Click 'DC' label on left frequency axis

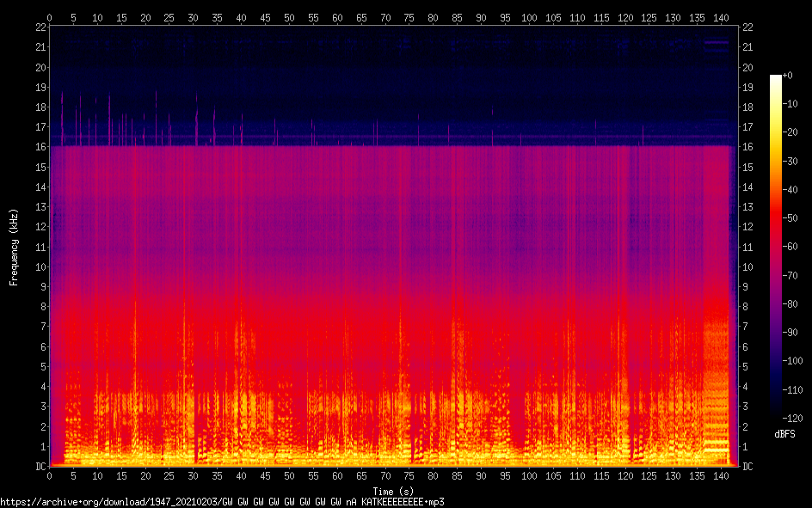tap(41, 467)
